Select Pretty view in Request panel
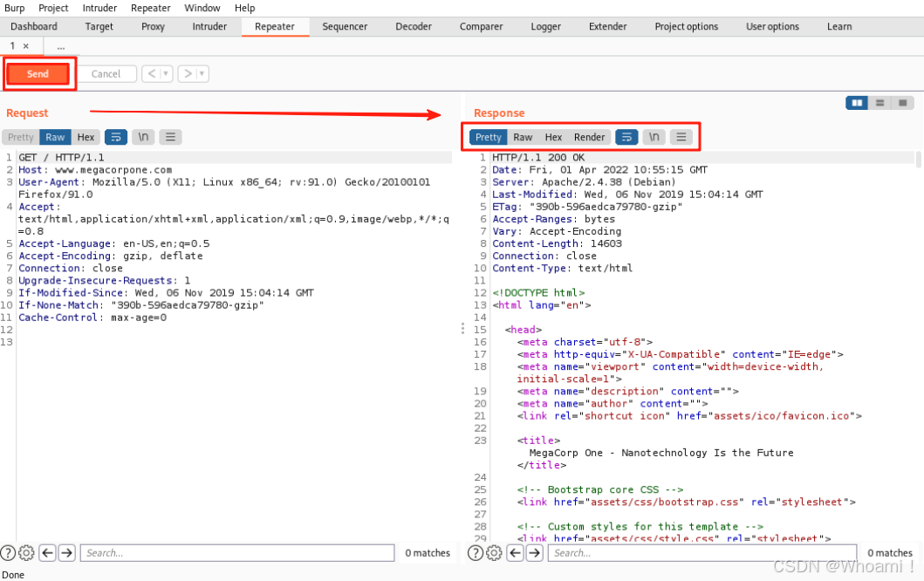 [21, 137]
